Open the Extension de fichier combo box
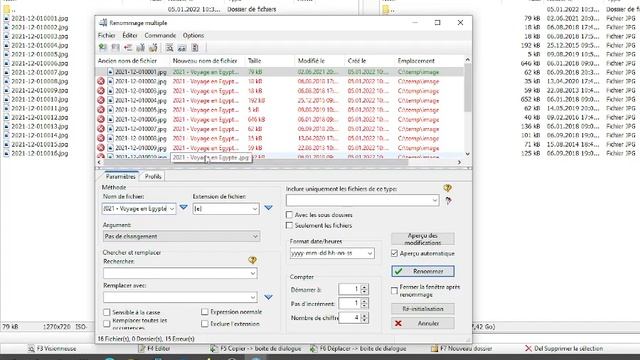This screenshot has height=360, width=640. pyautogui.click(x=255, y=209)
